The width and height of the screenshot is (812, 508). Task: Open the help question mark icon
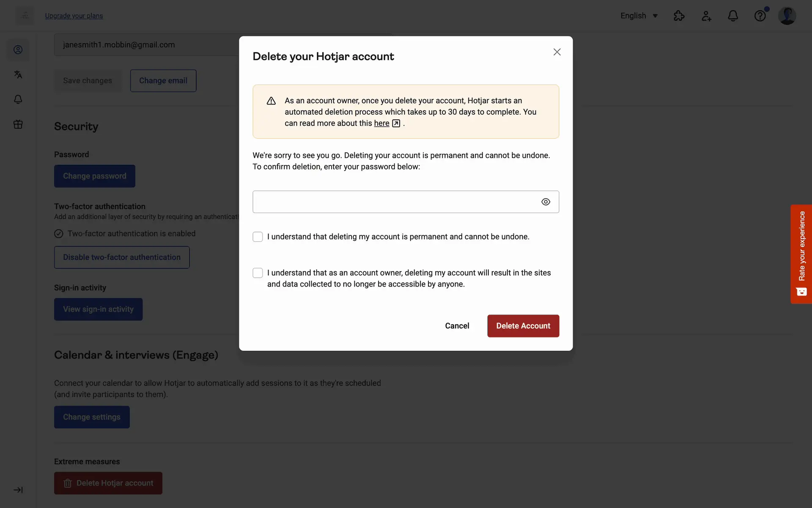[x=760, y=16]
